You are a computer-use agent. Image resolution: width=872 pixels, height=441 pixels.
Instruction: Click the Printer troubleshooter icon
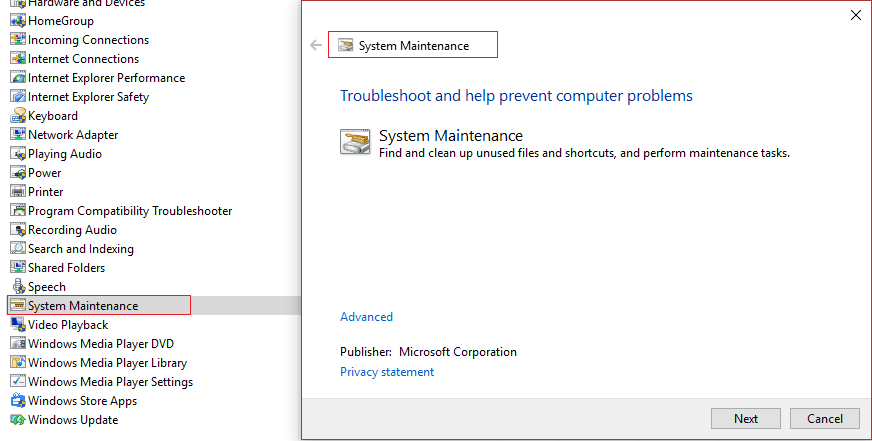(x=18, y=192)
